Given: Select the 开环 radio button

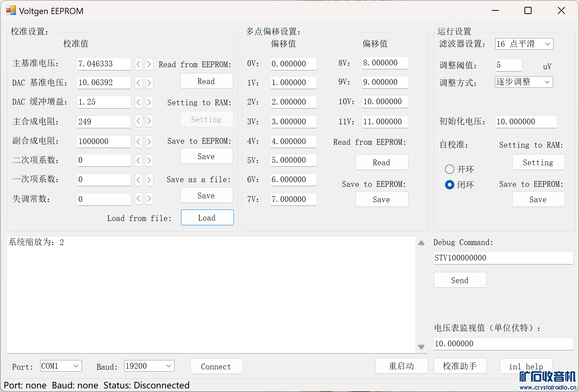Looking at the screenshot, I should tap(449, 169).
